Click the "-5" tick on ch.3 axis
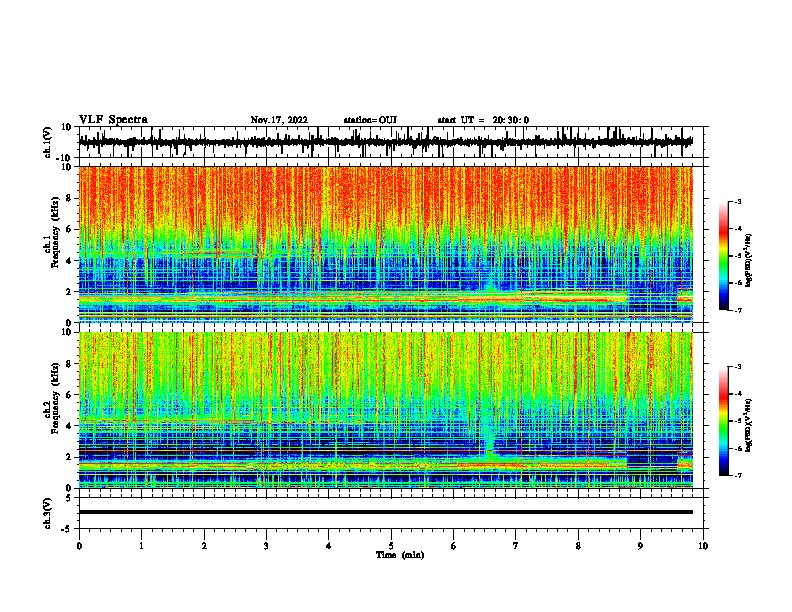The image size is (792, 612). click(x=68, y=529)
